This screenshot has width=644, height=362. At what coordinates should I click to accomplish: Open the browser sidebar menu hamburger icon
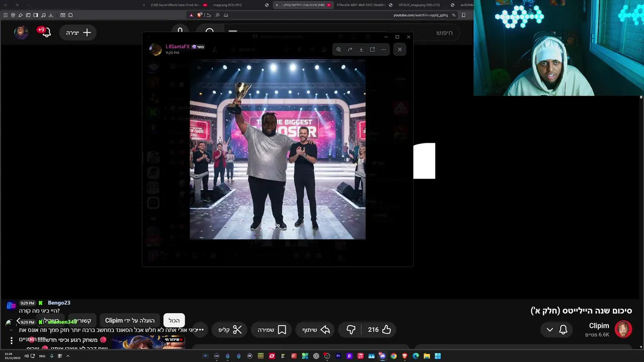(6, 15)
